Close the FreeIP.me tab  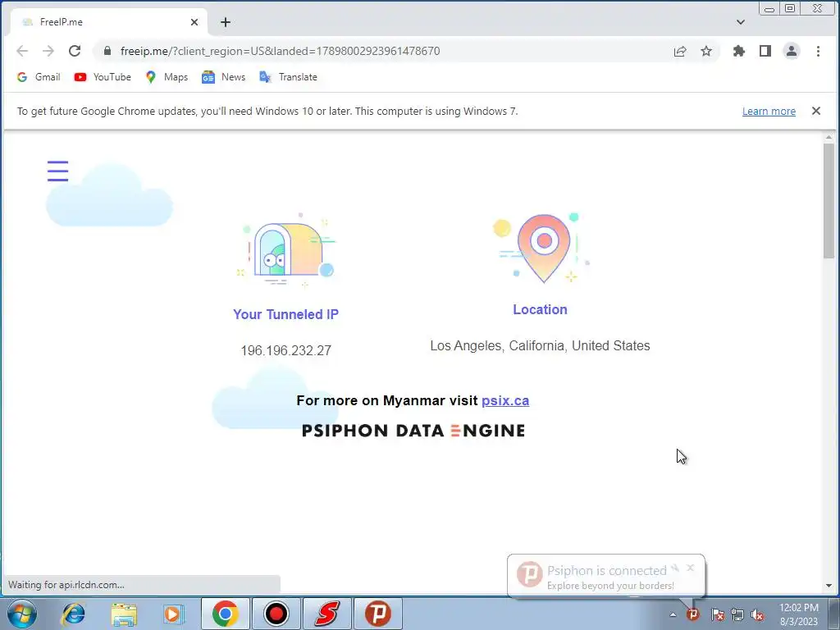[194, 22]
